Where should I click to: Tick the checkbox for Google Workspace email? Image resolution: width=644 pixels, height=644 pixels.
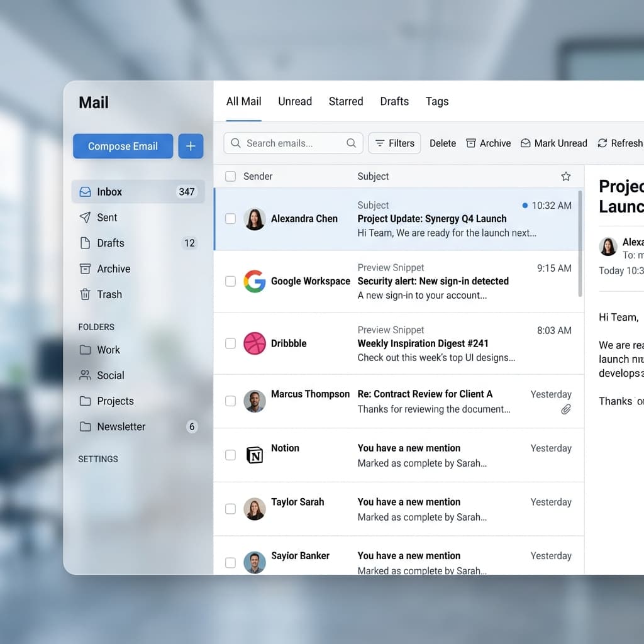pos(230,281)
